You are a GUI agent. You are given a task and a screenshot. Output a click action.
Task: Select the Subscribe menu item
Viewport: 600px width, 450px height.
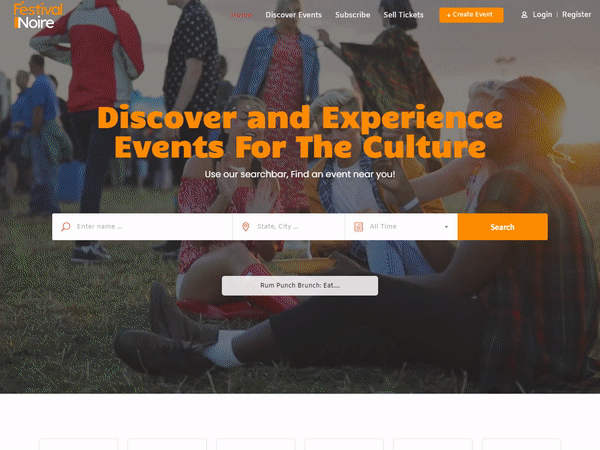click(352, 15)
